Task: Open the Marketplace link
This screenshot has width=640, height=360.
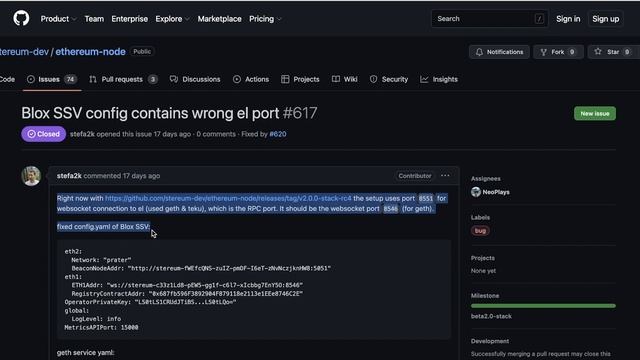Action: (219, 19)
